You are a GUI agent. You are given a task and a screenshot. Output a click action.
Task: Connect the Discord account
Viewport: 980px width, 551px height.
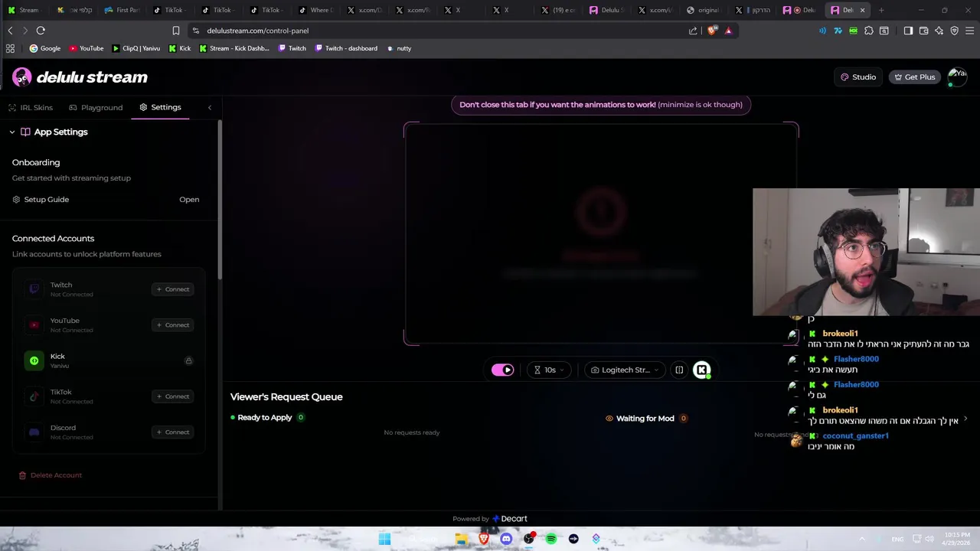pyautogui.click(x=172, y=432)
